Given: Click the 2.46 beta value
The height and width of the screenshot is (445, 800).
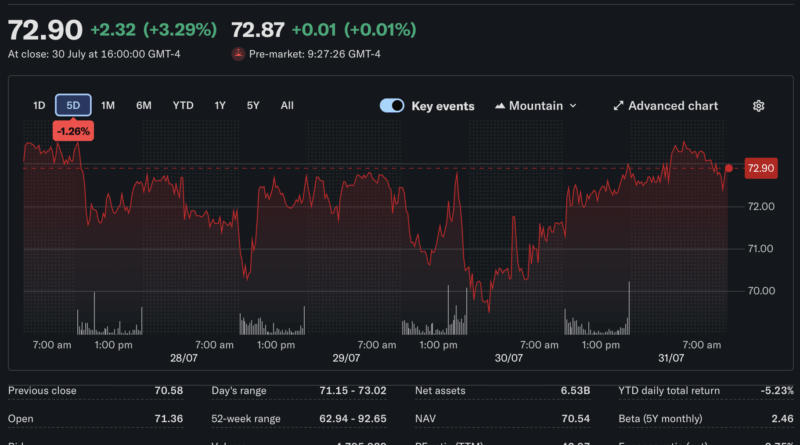Looking at the screenshot, I should click(782, 418).
